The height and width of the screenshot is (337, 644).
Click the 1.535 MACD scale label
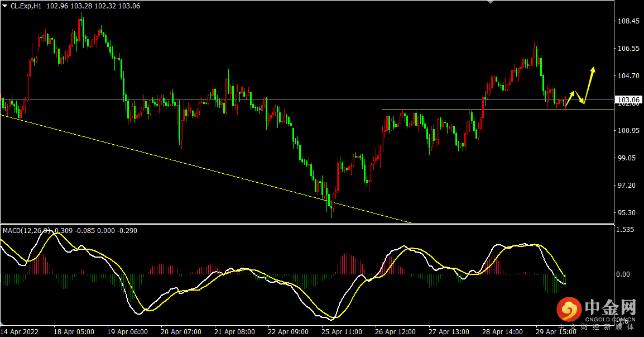(x=625, y=229)
